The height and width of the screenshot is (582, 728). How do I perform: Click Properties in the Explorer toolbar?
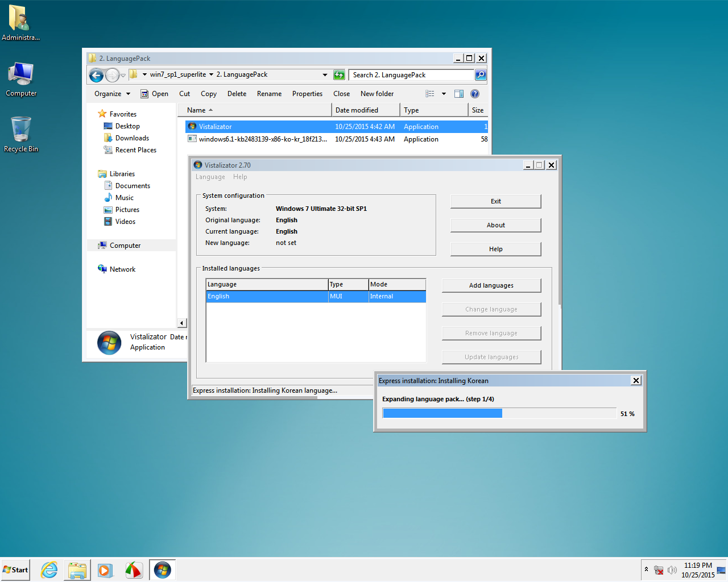click(x=307, y=94)
